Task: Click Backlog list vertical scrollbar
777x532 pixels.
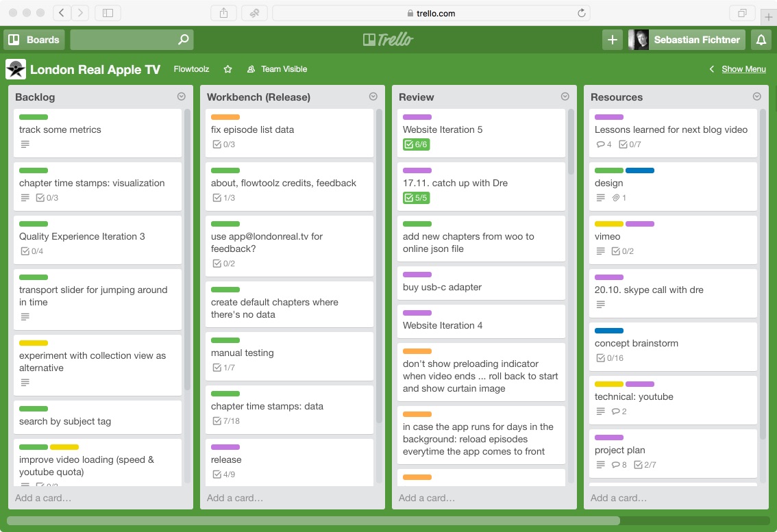Action: [x=187, y=250]
